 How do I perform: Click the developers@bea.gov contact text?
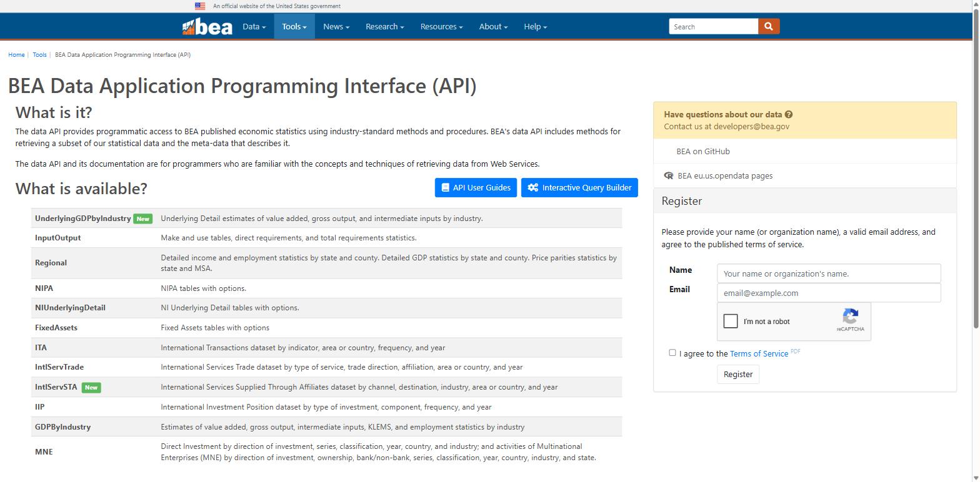click(x=751, y=126)
